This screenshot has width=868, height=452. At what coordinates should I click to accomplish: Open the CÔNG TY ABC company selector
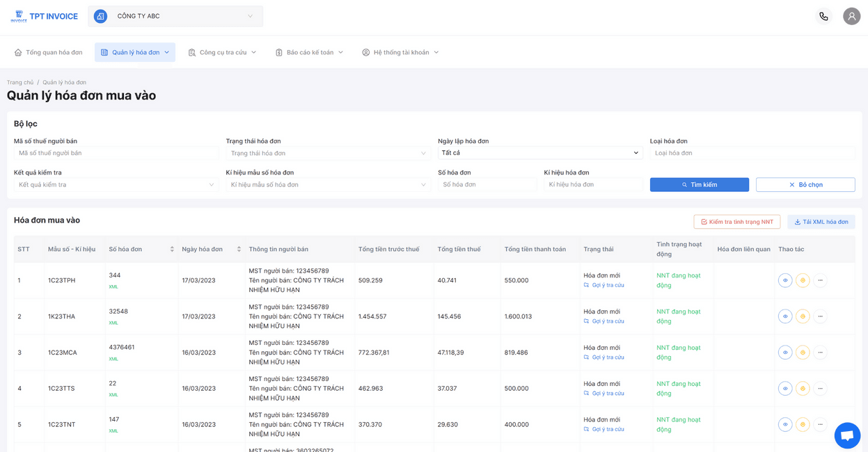pos(175,16)
